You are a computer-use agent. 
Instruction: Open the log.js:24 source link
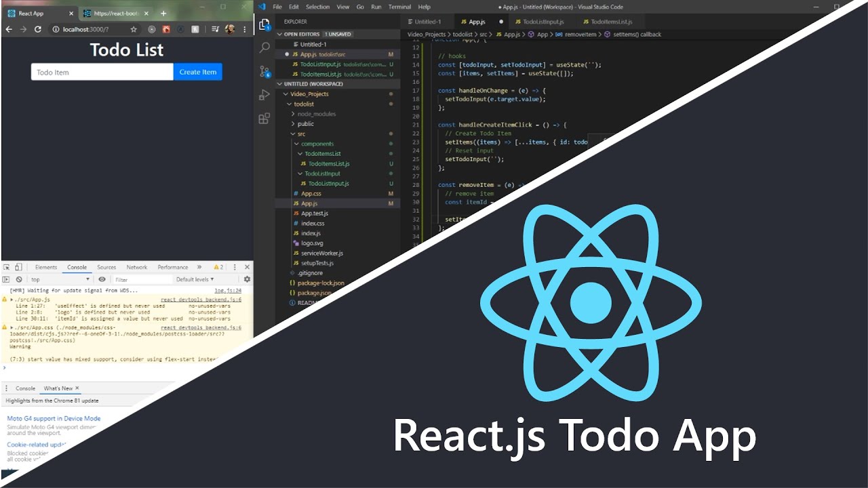pos(228,290)
